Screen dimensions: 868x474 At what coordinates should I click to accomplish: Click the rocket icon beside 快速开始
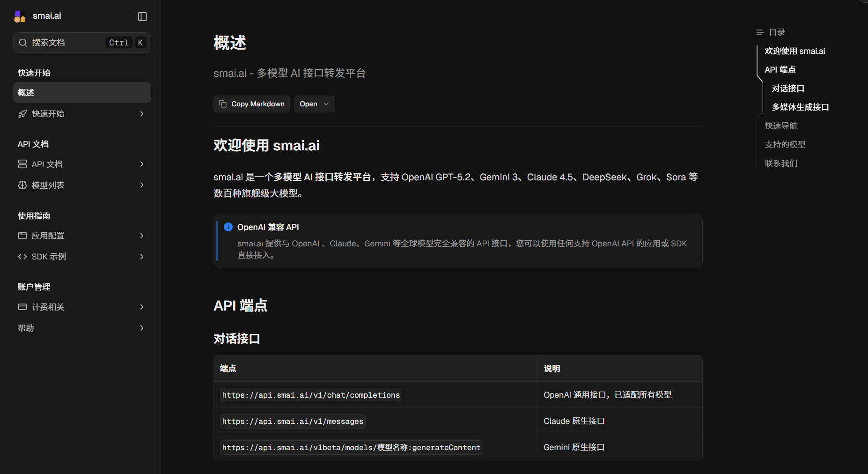(22, 114)
